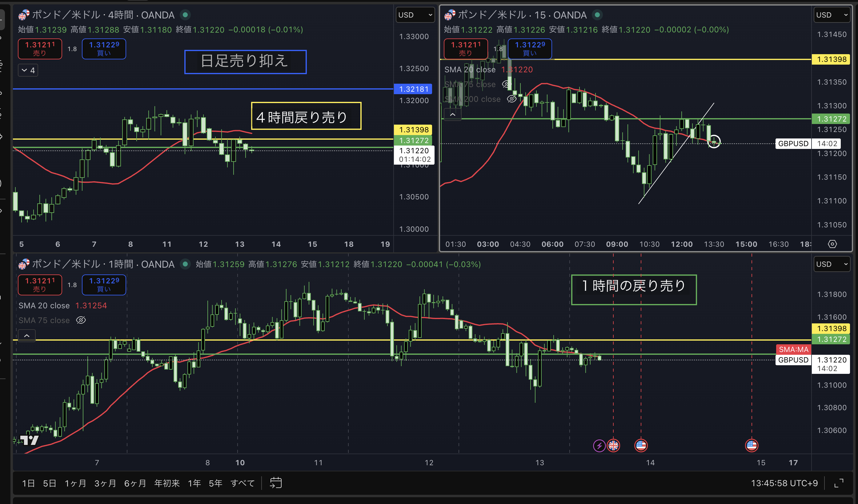
Task: Show the SMA 75 on 15-minute chart
Action: coord(507,84)
